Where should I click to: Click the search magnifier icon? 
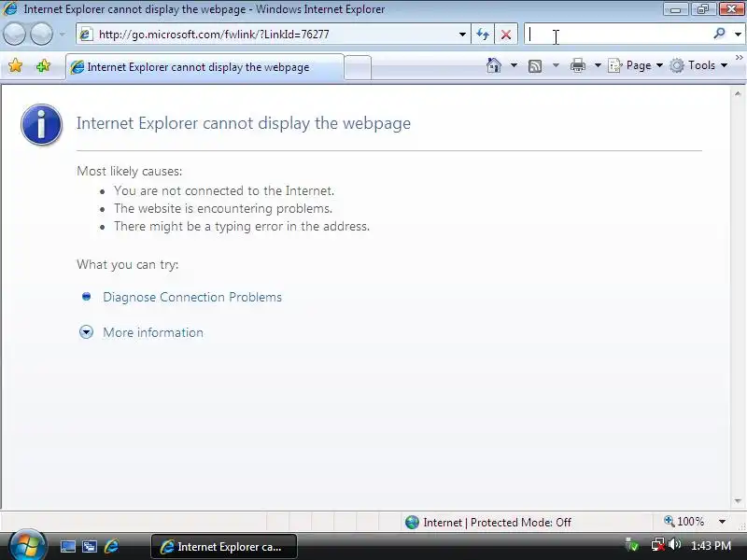click(x=719, y=34)
